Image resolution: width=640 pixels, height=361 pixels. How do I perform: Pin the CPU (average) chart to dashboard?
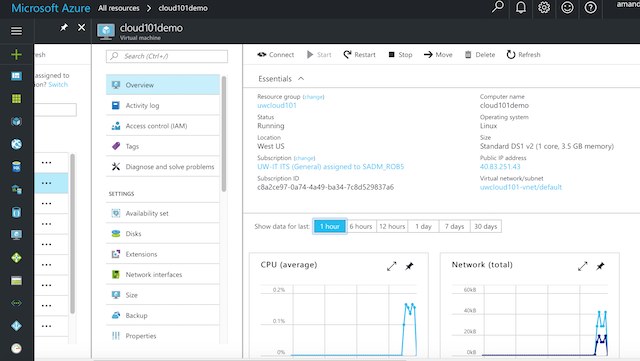[x=409, y=266]
